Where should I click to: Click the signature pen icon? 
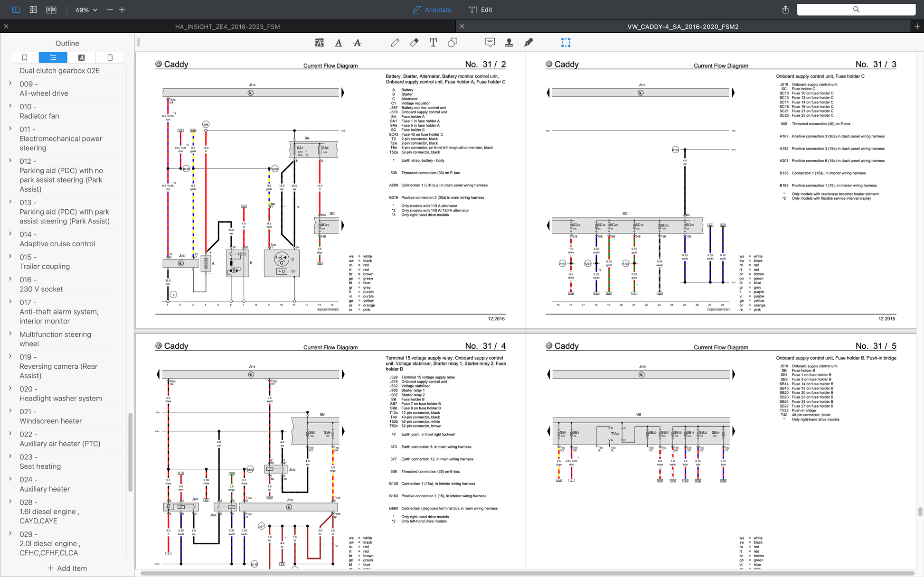tap(528, 43)
